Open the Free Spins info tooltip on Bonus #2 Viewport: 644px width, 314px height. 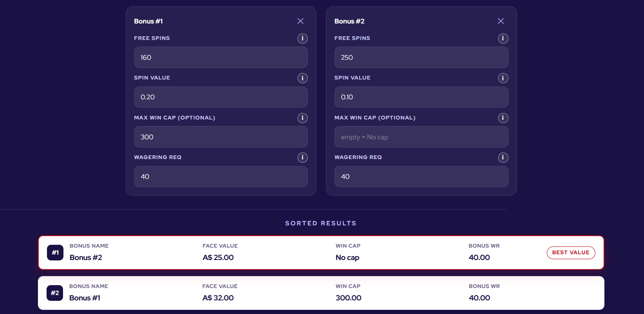tap(503, 38)
